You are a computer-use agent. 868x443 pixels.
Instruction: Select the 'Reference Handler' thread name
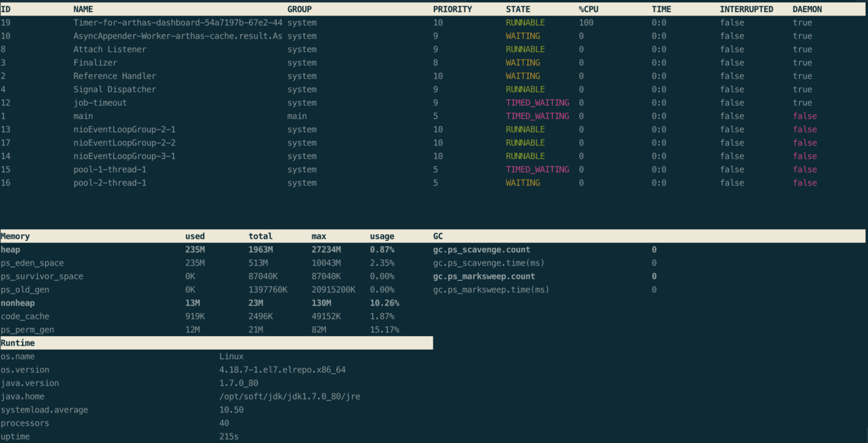click(x=115, y=76)
